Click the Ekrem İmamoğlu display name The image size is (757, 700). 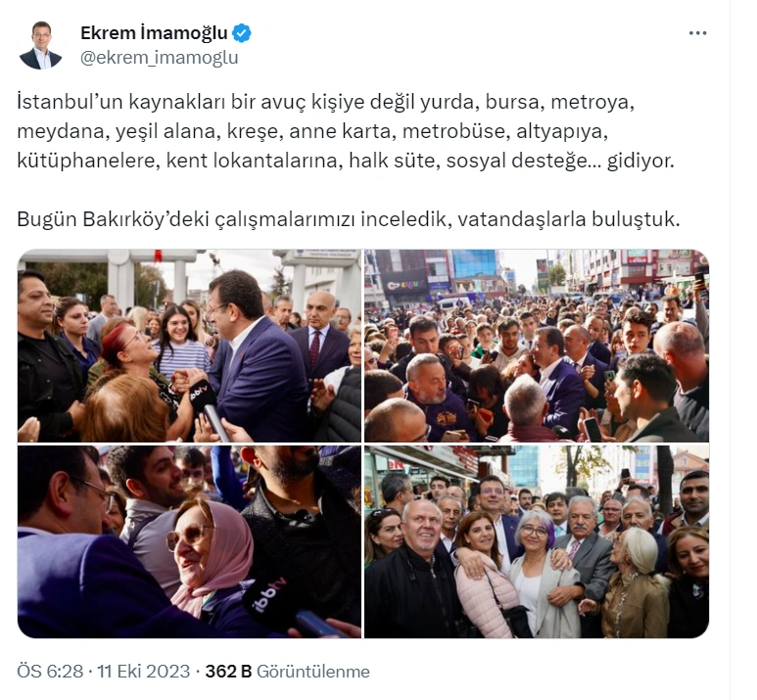click(154, 33)
